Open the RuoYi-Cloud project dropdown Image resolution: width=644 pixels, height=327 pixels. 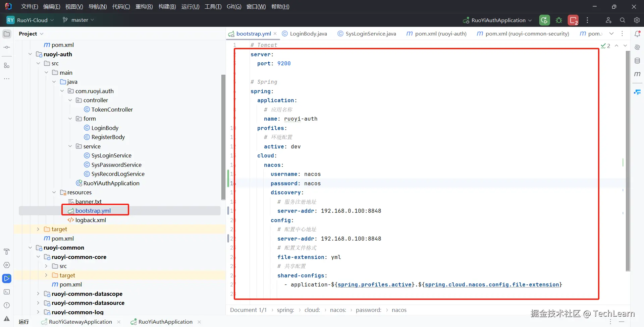(30, 20)
